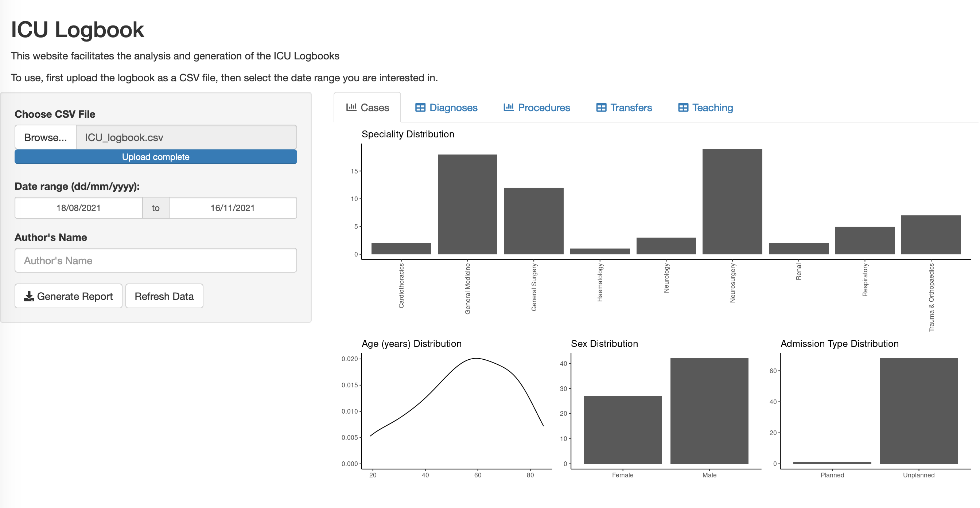
Task: Focus the Author's Name text field
Action: pyautogui.click(x=156, y=261)
